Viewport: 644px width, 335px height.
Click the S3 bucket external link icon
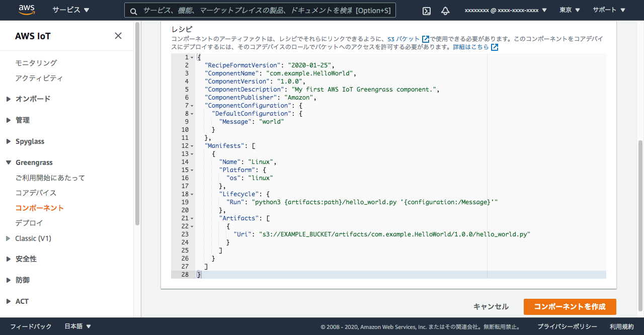[x=426, y=39]
